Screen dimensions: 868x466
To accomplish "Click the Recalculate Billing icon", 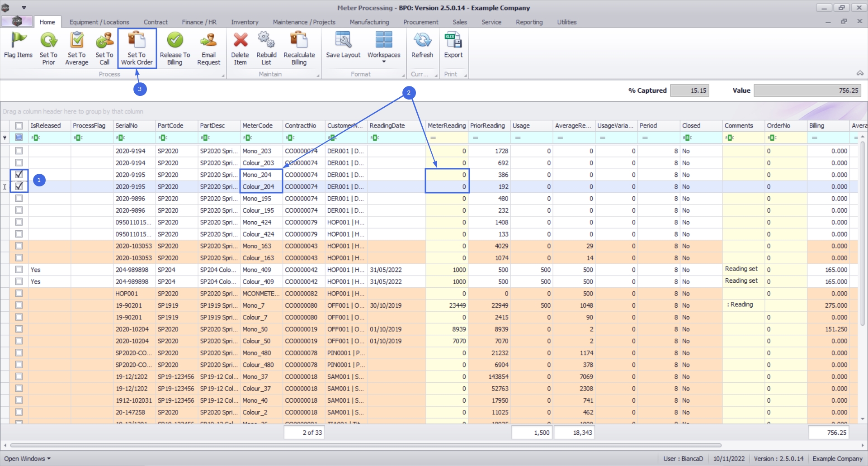I will (299, 41).
